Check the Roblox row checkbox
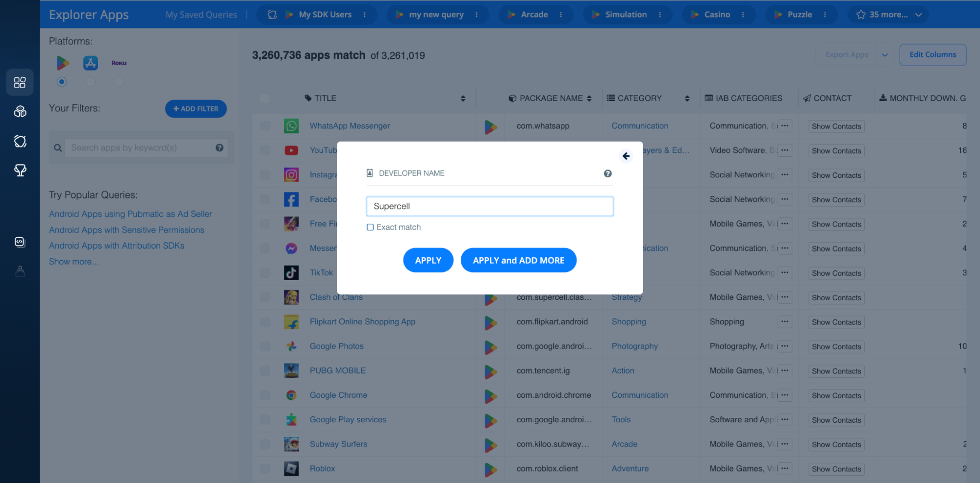This screenshot has height=483, width=980. click(x=265, y=468)
